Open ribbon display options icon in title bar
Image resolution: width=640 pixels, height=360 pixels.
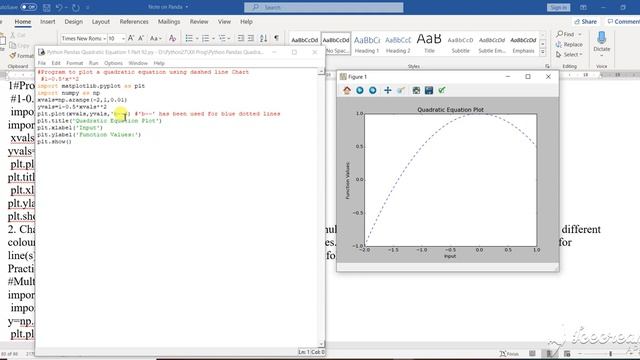coord(583,7)
